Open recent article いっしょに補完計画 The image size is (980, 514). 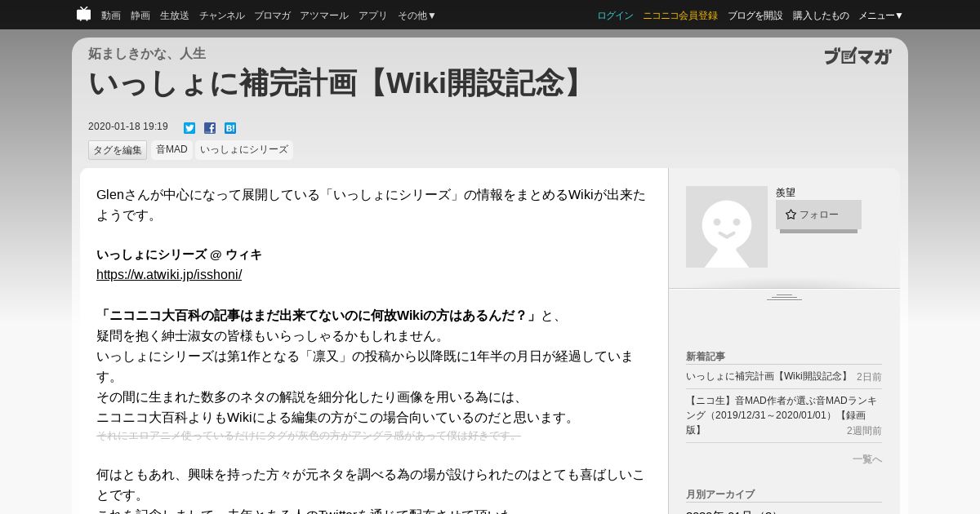[768, 376]
